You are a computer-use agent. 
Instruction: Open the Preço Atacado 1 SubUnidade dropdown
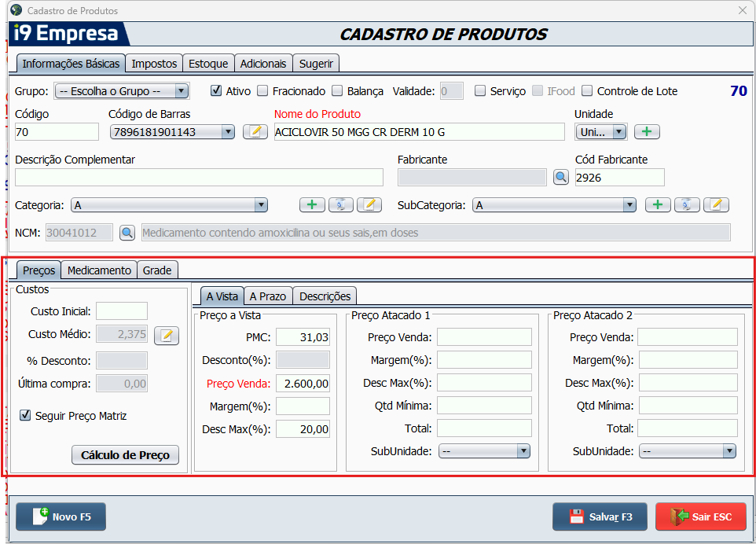coord(523,451)
